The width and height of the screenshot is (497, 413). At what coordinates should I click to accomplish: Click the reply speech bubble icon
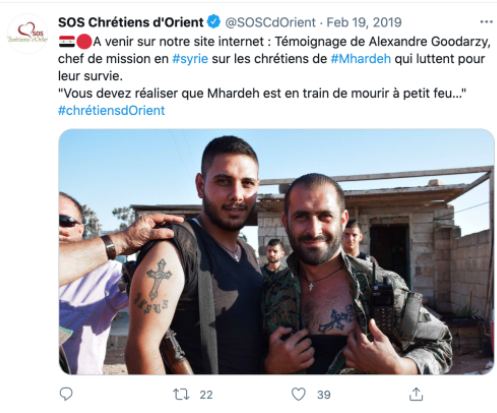[66, 394]
